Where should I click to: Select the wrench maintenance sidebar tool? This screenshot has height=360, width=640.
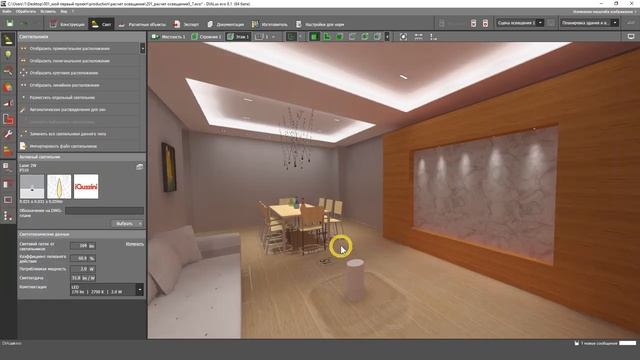pyautogui.click(x=8, y=134)
